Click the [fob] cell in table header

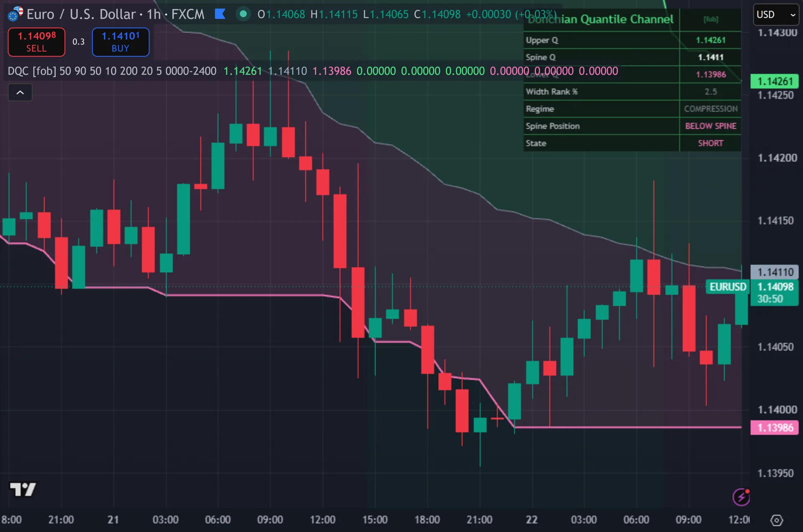point(711,19)
